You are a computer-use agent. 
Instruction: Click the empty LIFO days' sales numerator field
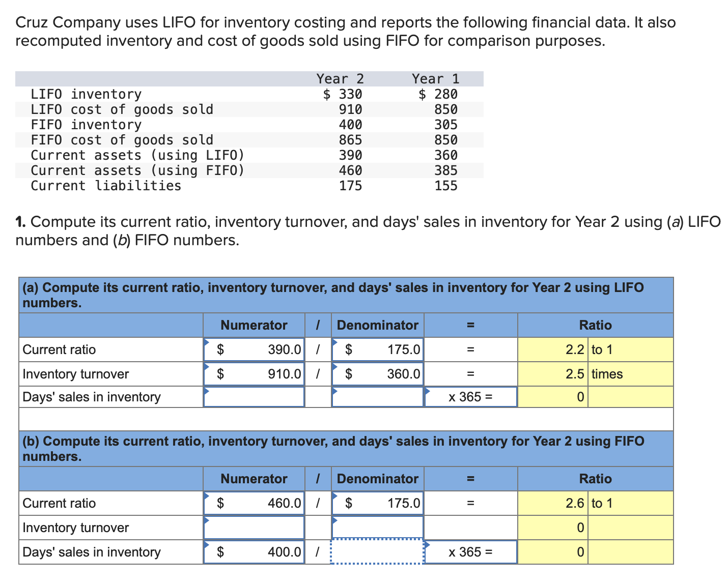click(x=254, y=397)
